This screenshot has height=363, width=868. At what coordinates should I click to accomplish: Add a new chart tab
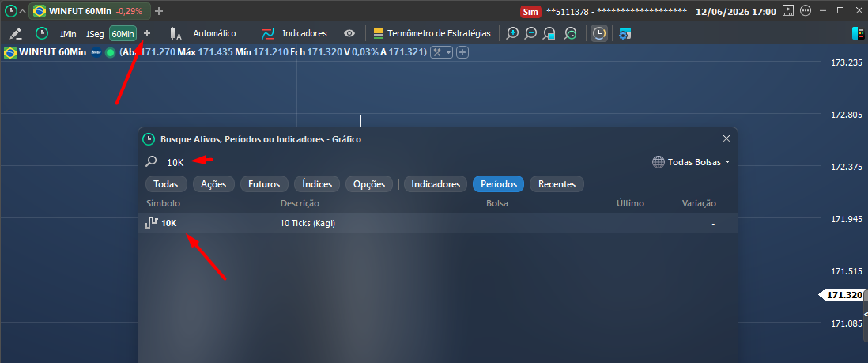coord(159,10)
